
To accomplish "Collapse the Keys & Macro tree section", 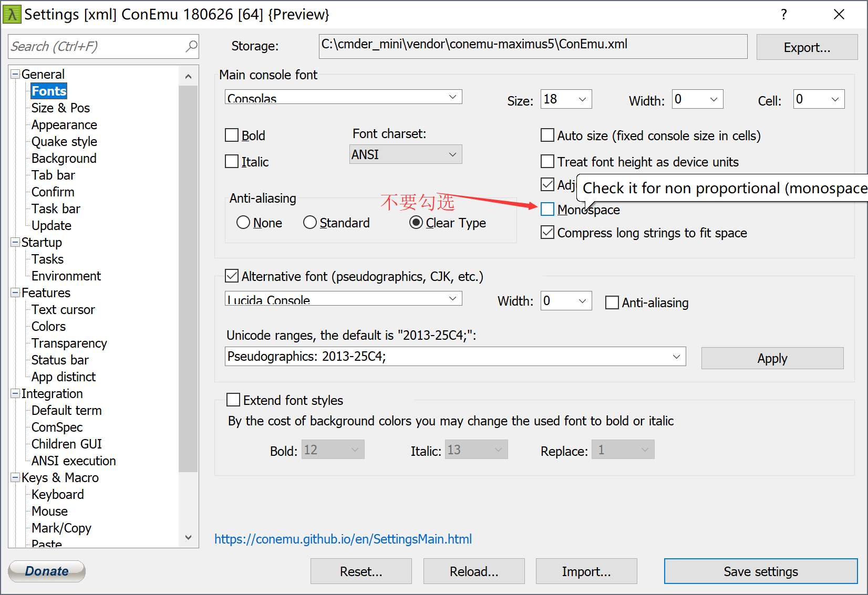I will pyautogui.click(x=15, y=477).
